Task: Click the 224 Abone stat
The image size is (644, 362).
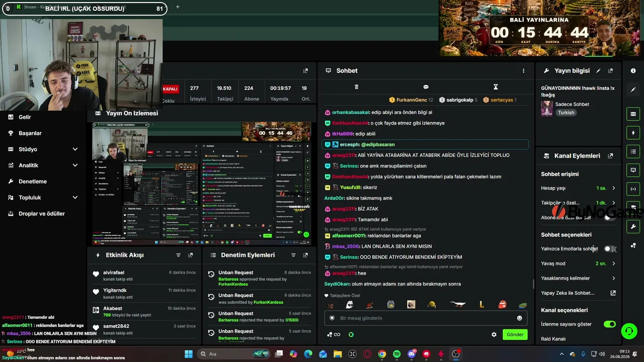Action: pos(251,93)
